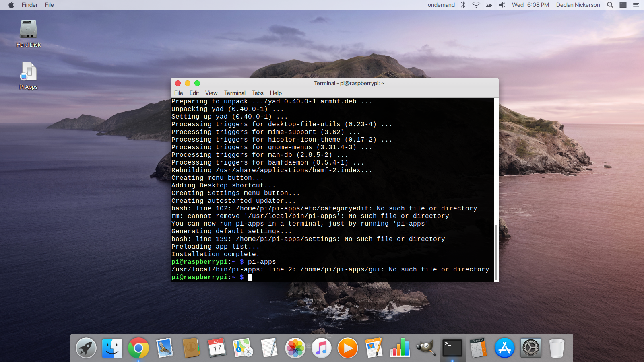
Task: Open the Wi-Fi status menu
Action: pyautogui.click(x=475, y=5)
